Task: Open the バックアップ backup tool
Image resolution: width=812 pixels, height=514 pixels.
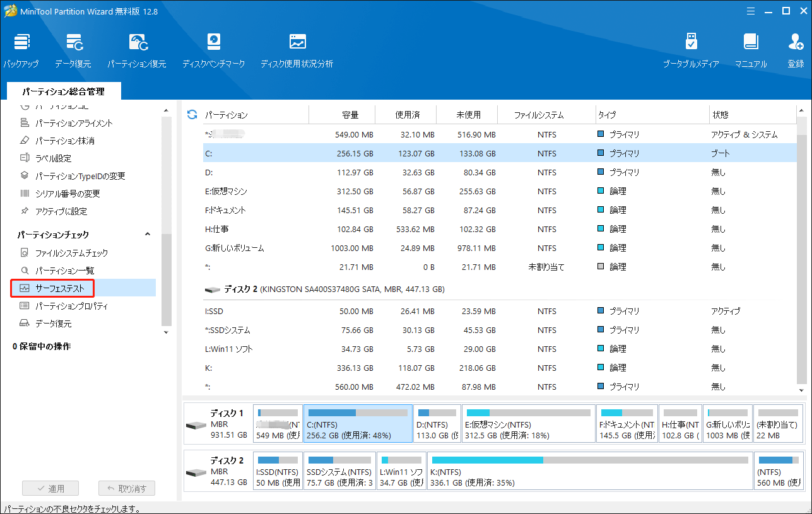Action: tap(21, 50)
